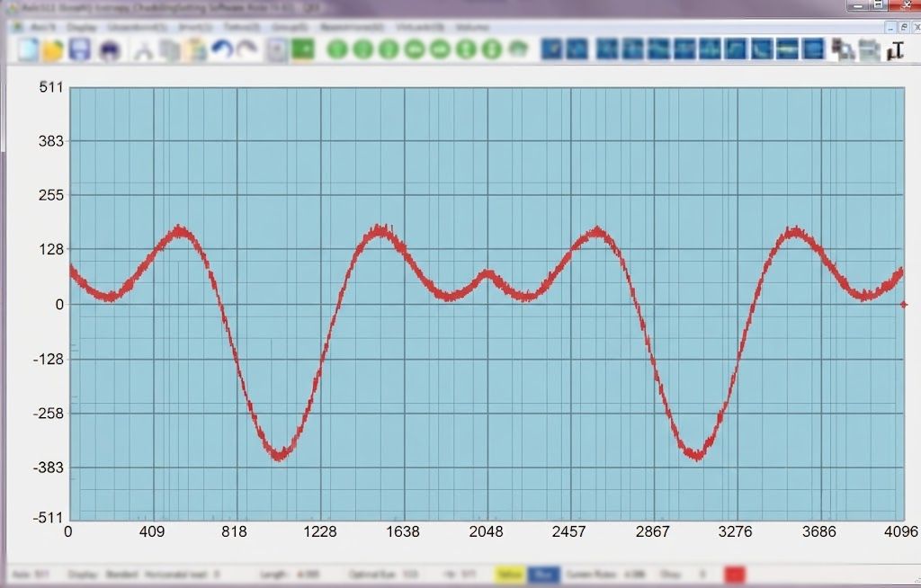This screenshot has width=921, height=588.
Task: Click the red marker at the plot's right edge
Action: [904, 304]
